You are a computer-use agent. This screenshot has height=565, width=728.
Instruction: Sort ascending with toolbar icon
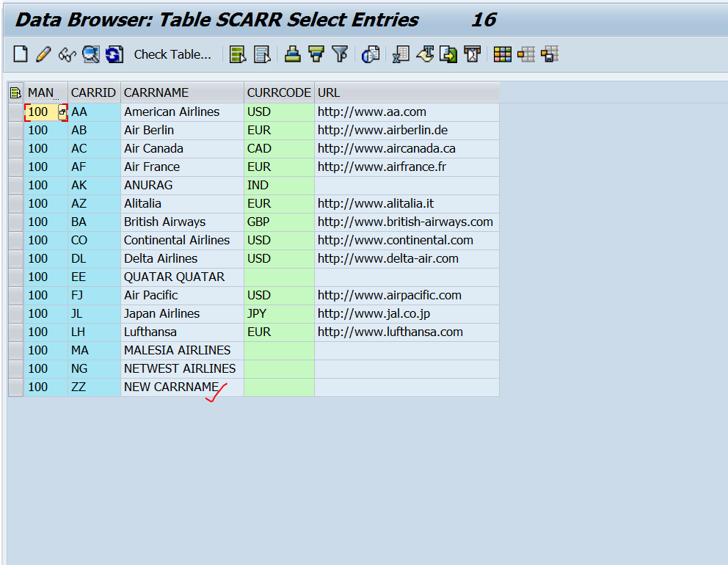(x=293, y=54)
